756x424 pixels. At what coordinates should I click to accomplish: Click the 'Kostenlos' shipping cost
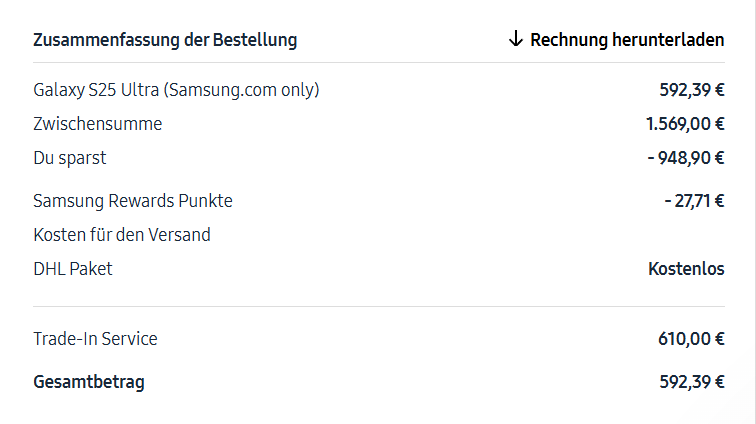(x=686, y=269)
